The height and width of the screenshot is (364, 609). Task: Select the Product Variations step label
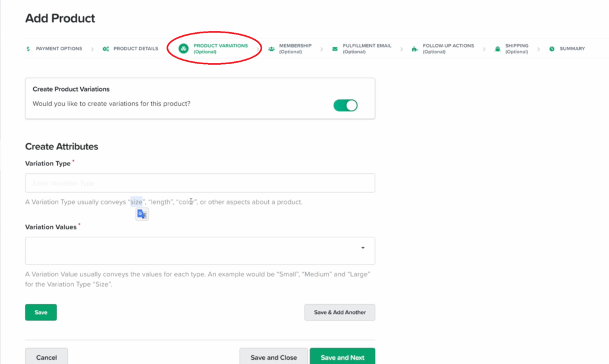pos(221,49)
